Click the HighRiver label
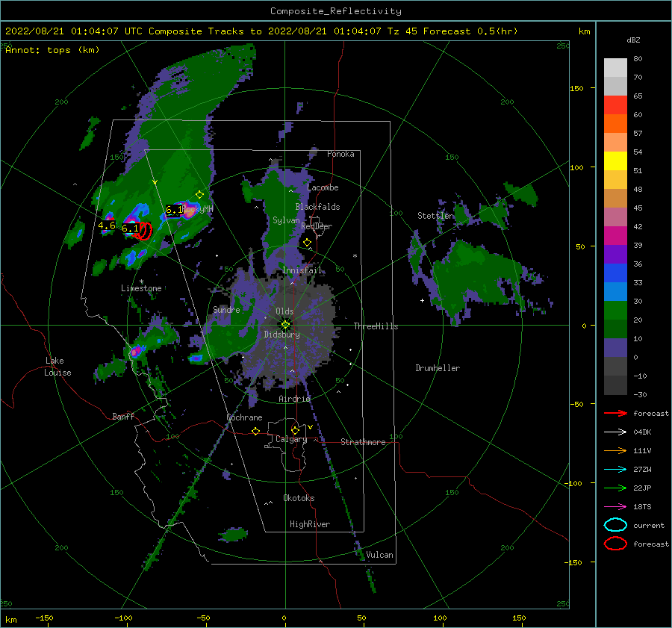The image size is (672, 628). tap(310, 524)
